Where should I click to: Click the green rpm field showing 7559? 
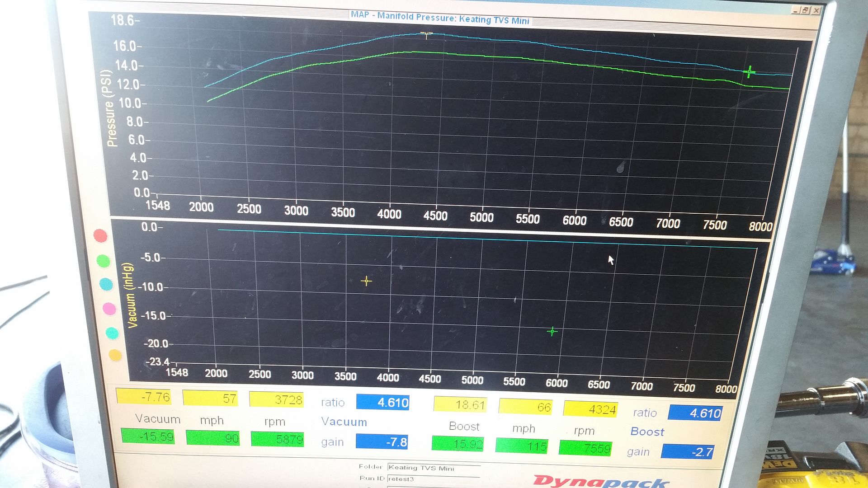point(585,448)
